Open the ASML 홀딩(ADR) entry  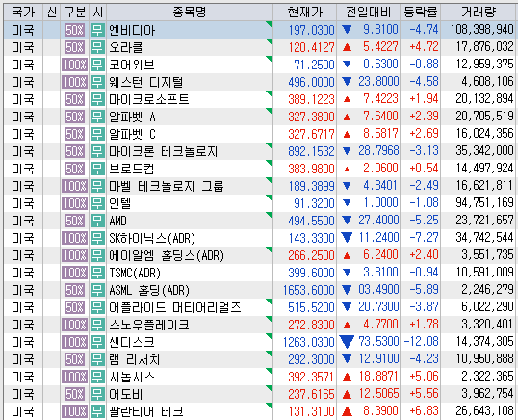point(149,290)
